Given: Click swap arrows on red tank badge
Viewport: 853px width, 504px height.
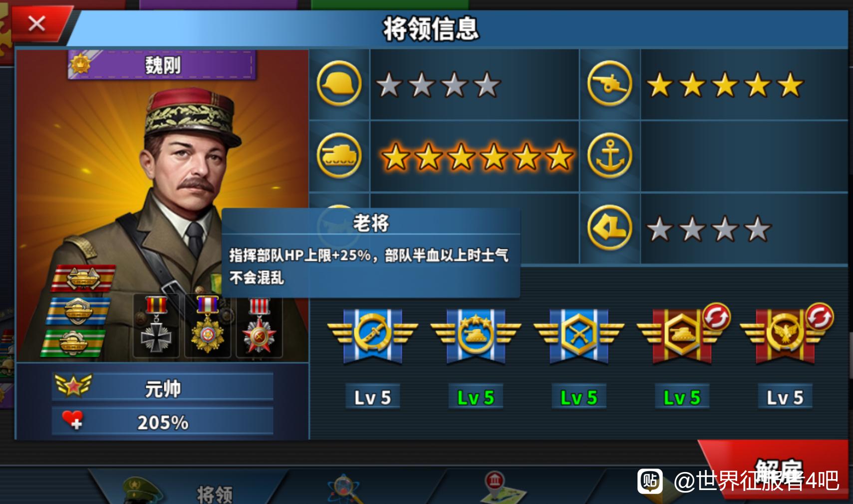Looking at the screenshot, I should click(716, 316).
